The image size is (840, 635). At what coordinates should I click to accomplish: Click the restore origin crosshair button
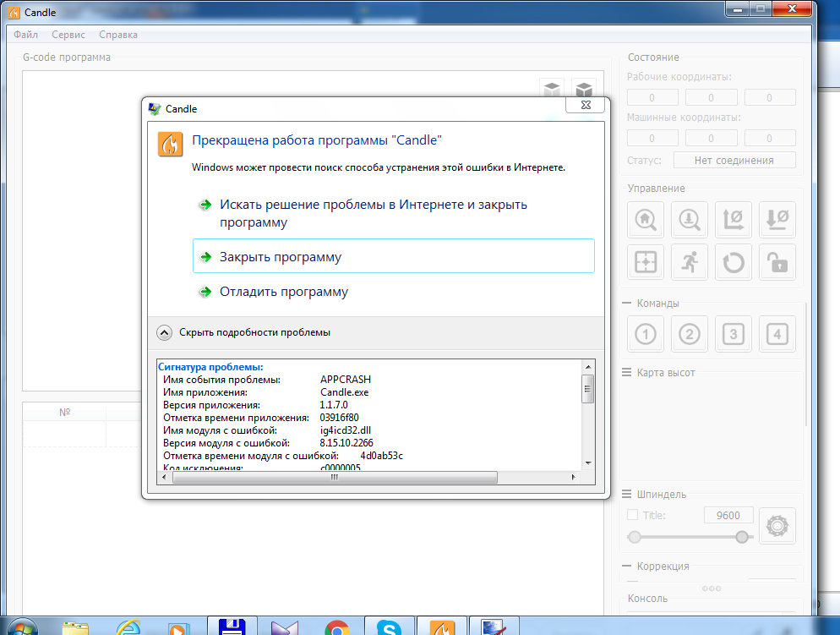(x=645, y=262)
